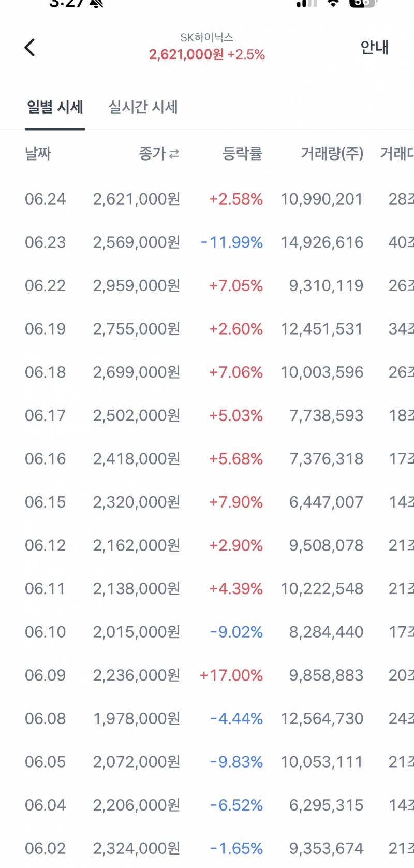Select the 06.23 row with -11.99%
The width and height of the screenshot is (414, 868).
207,242
